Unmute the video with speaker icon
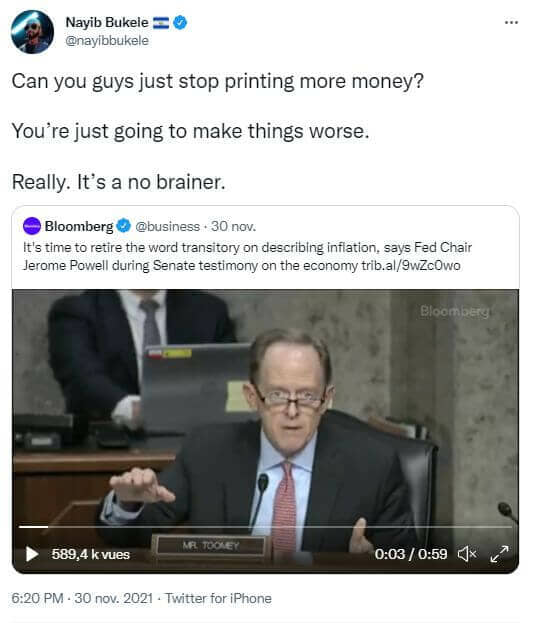534x623 pixels. point(467,553)
